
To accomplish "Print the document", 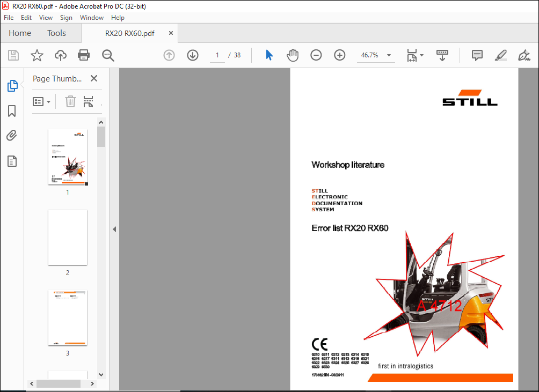I will pyautogui.click(x=84, y=55).
